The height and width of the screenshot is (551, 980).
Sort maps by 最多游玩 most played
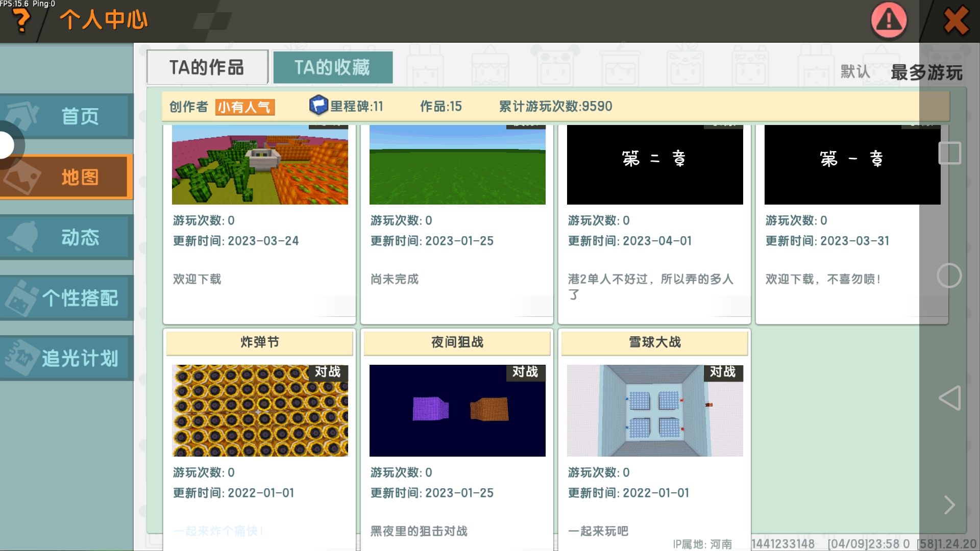926,72
